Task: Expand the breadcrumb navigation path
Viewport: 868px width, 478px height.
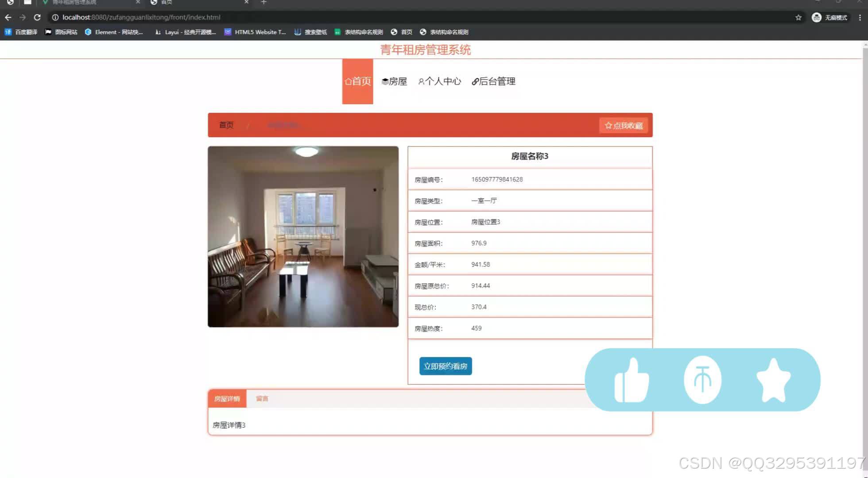Action: click(x=284, y=125)
